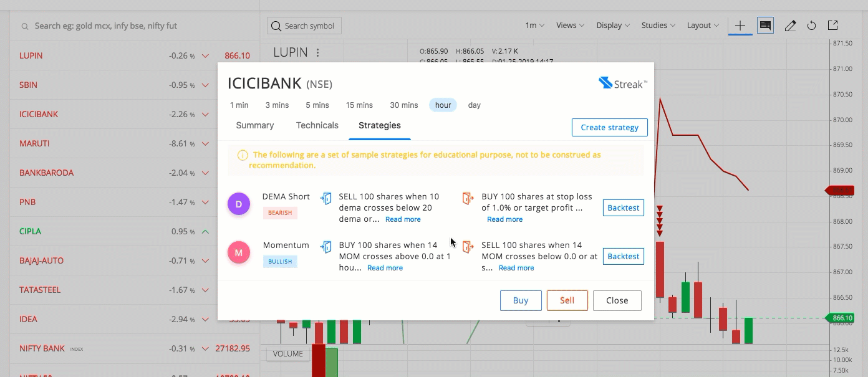Click the exit icon beside Momentum sell condition
Screen dimensions: 868x377
(x=468, y=247)
